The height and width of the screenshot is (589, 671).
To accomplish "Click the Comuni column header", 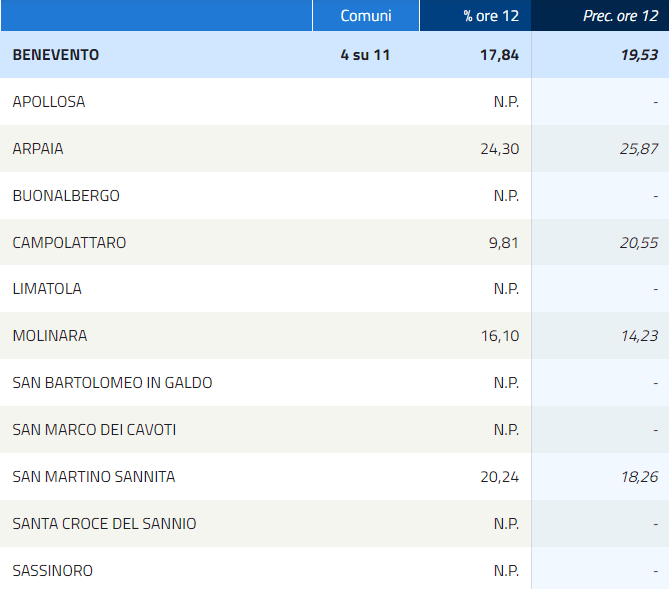I will [x=365, y=15].
